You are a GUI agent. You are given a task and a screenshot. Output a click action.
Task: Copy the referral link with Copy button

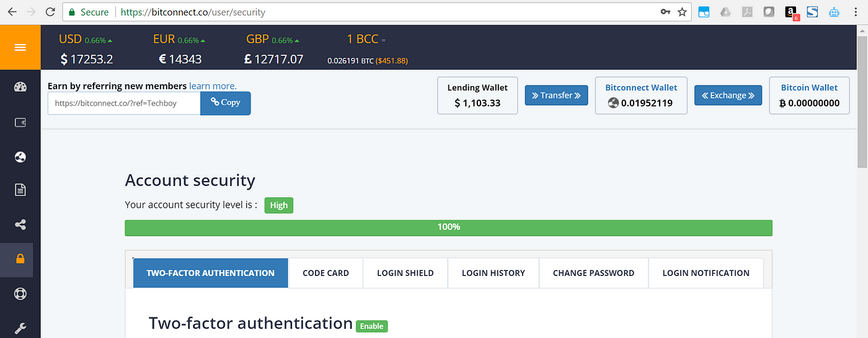point(225,103)
